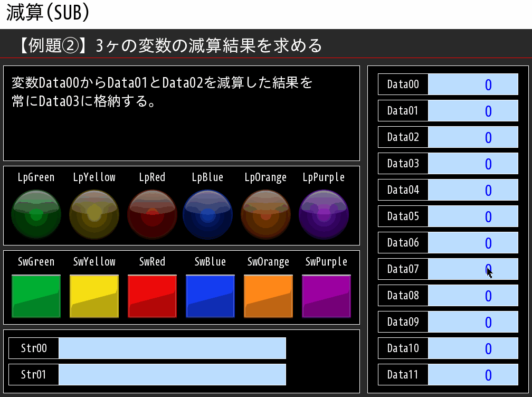Select the Data02 value field
This screenshot has width=532, height=397.
point(473,137)
